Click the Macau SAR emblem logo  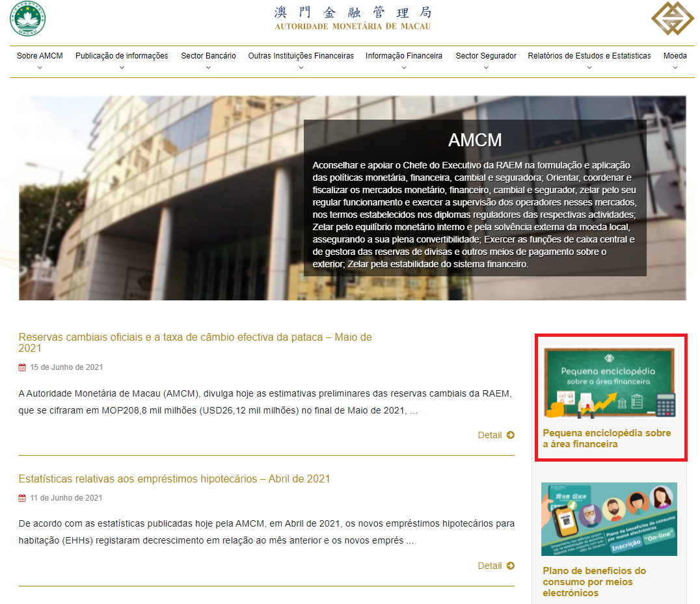[x=28, y=19]
